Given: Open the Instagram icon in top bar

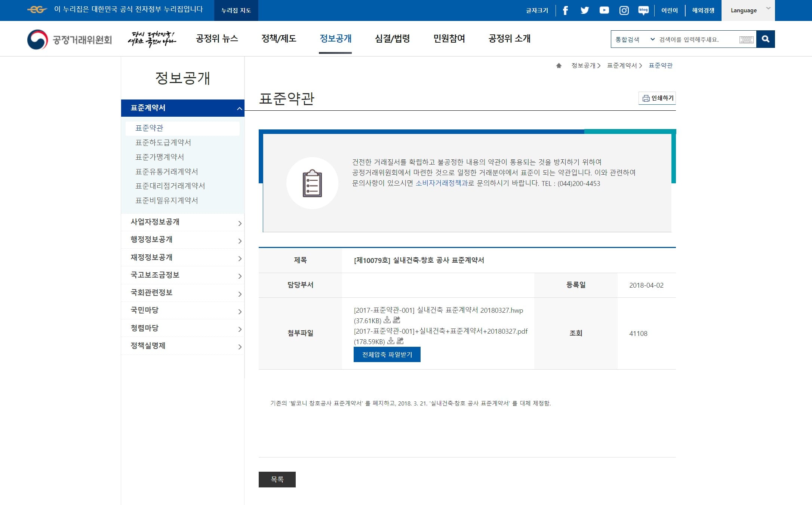Looking at the screenshot, I should [x=624, y=10].
